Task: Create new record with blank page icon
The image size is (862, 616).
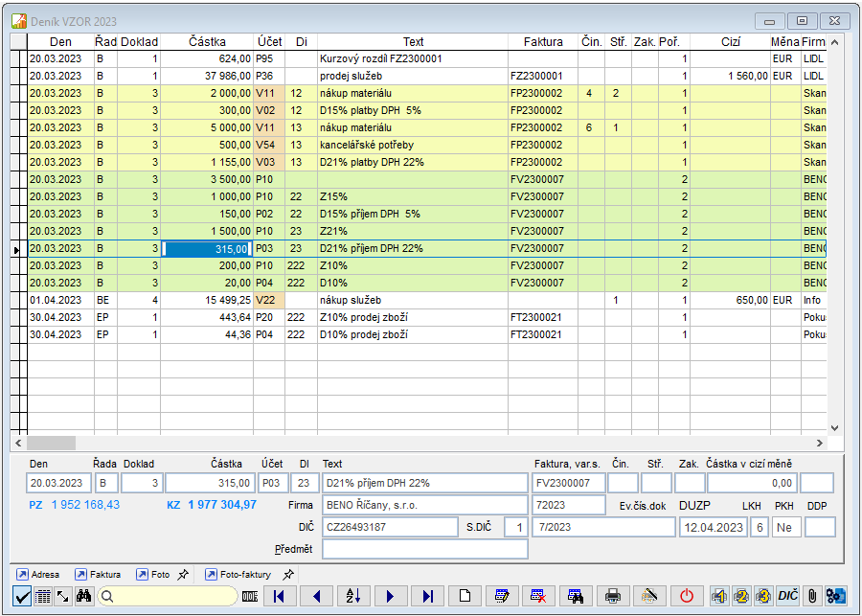Action: (465, 596)
